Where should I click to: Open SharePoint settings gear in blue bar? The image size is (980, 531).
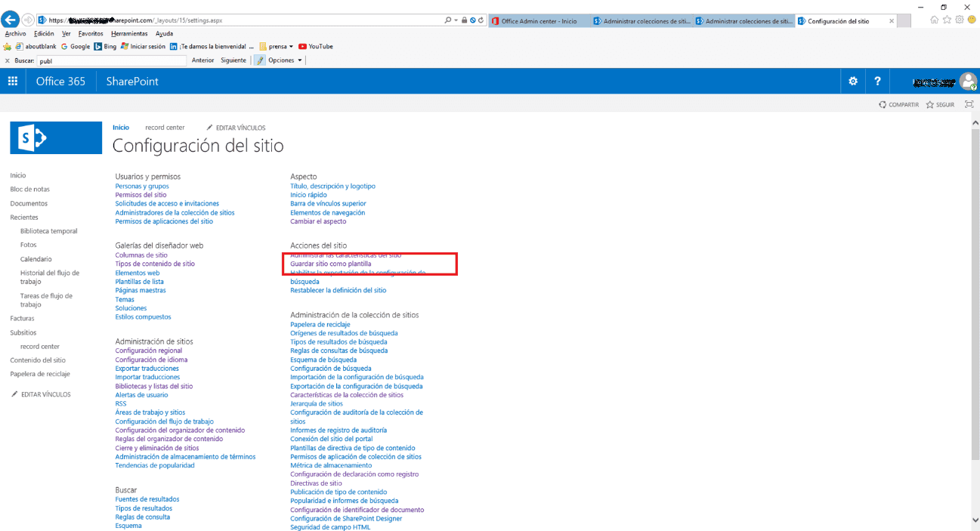pyautogui.click(x=853, y=81)
